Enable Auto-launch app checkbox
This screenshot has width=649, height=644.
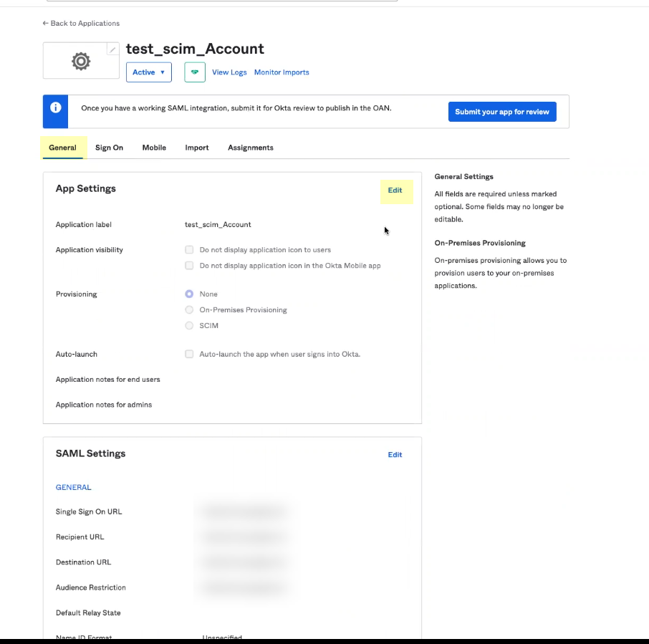pos(189,354)
